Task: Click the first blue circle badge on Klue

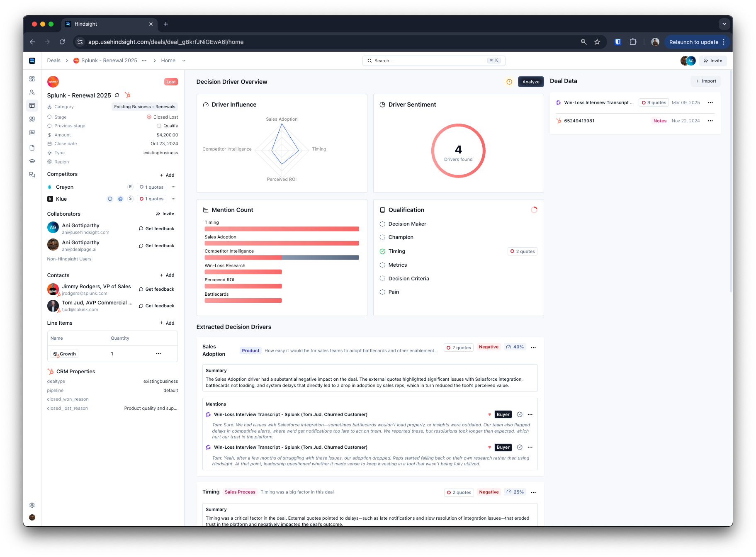Action: point(110,199)
